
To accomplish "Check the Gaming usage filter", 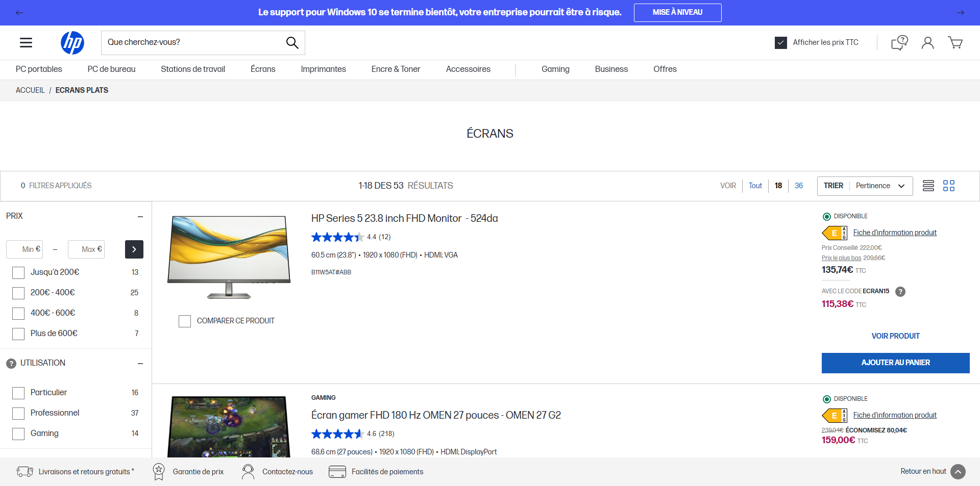I will [18, 434].
